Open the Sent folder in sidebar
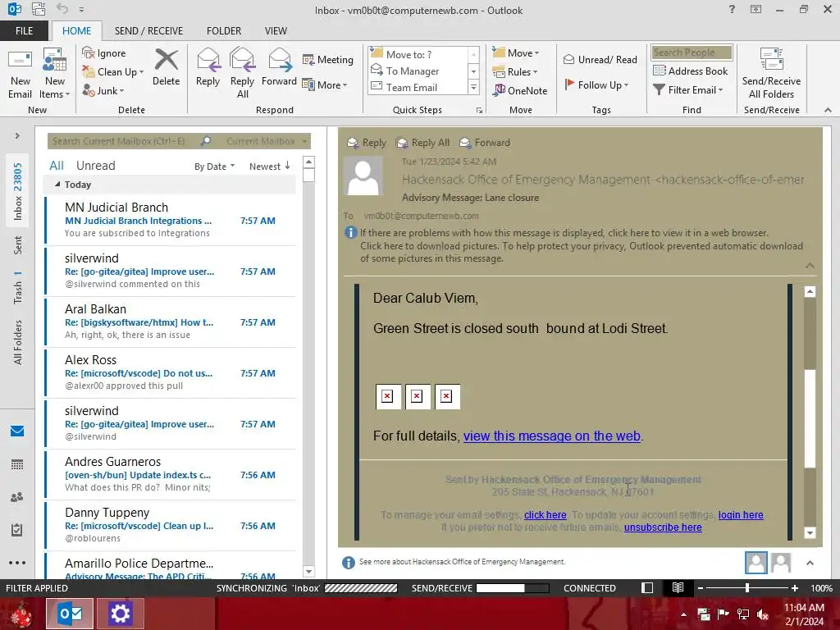 tap(18, 244)
